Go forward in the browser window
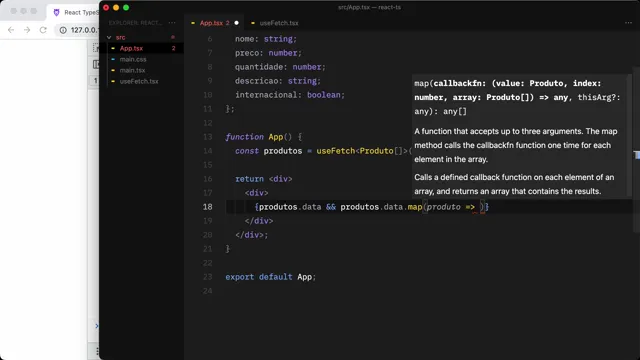 [x=27, y=30]
